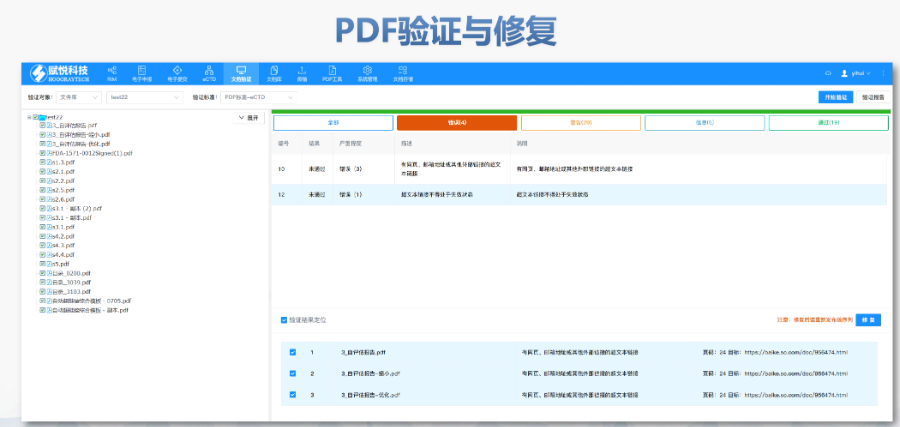The image size is (900, 427).
Task: Select s2.5.pdf in the tree
Action: tap(64, 190)
